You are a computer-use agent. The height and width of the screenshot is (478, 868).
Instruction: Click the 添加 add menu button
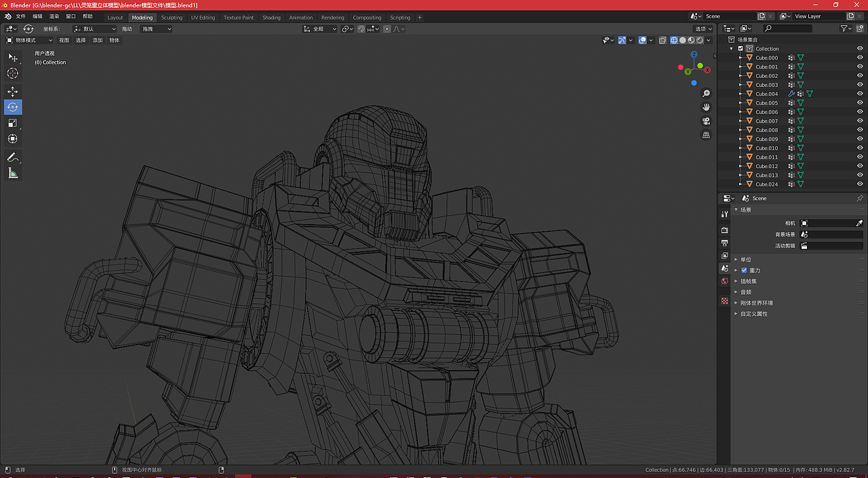98,40
